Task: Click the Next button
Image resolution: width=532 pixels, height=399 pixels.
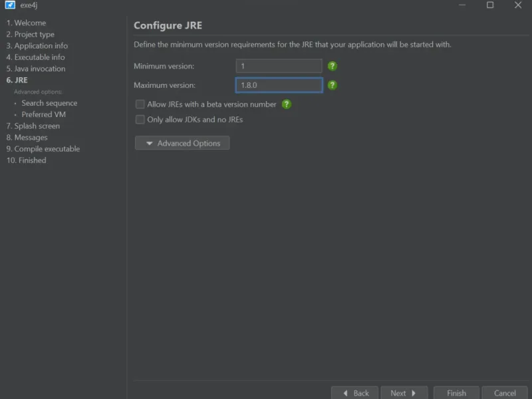Action: 404,393
